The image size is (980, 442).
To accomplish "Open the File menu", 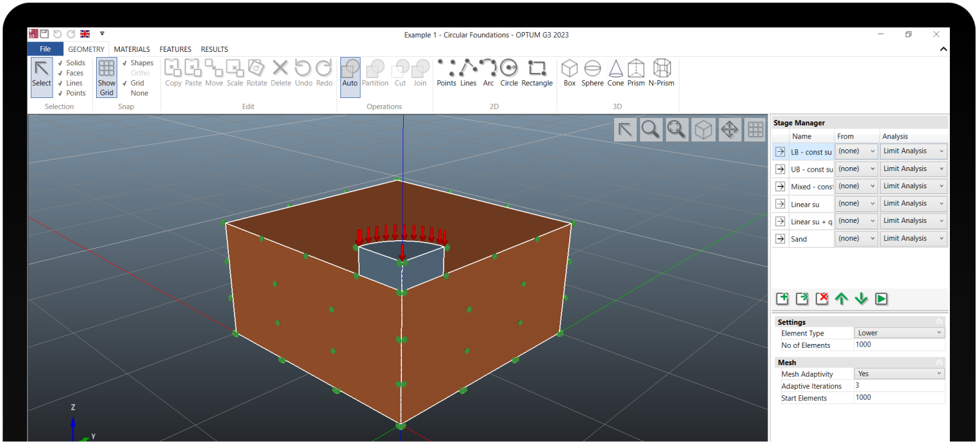I will [46, 49].
